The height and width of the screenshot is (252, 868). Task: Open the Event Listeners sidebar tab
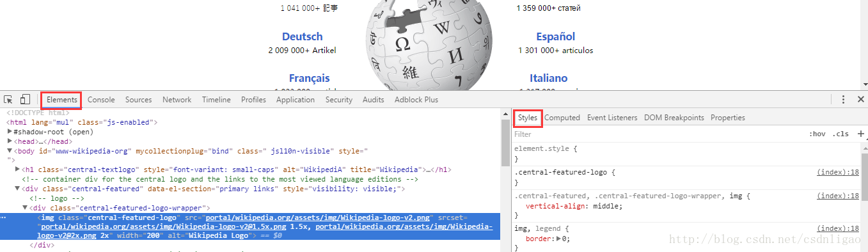pyautogui.click(x=612, y=118)
